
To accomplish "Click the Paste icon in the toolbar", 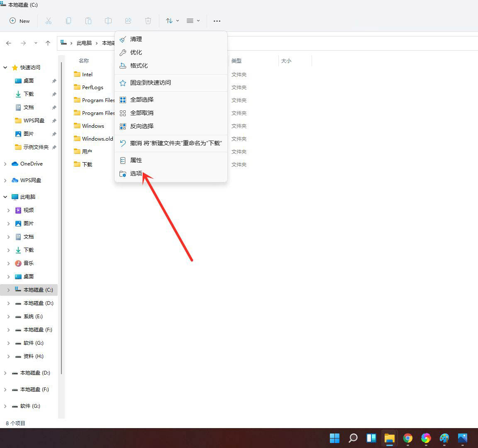I will (88, 21).
